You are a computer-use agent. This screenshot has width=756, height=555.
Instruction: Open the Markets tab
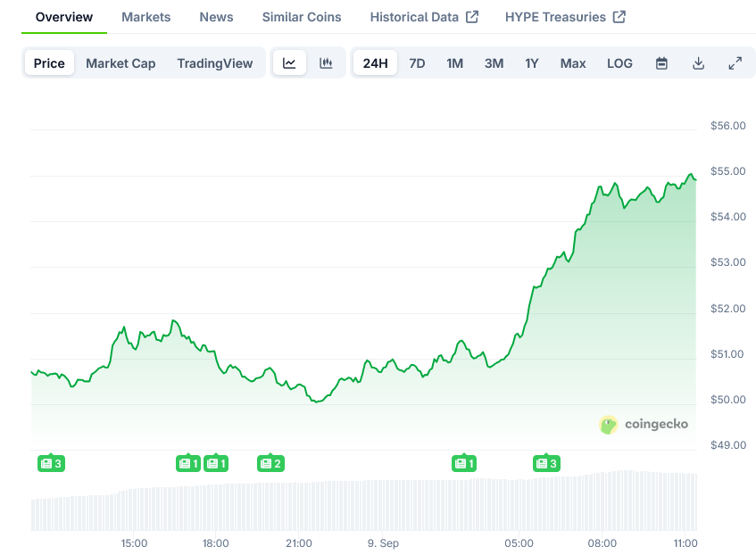145,17
